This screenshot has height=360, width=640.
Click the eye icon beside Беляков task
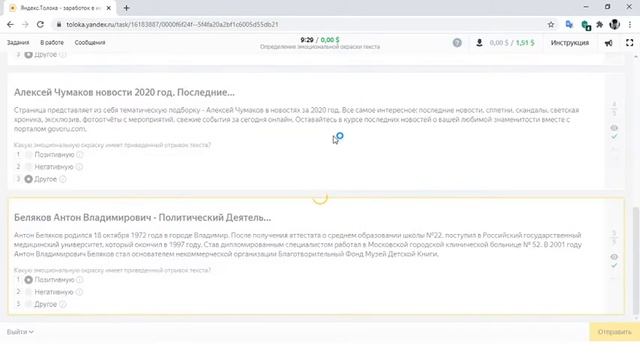pos(614,257)
